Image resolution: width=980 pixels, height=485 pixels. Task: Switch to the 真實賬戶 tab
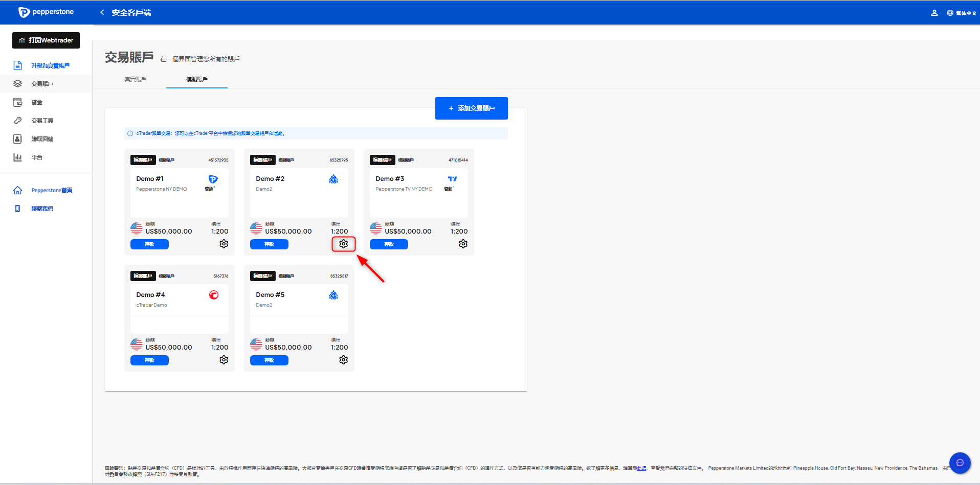[136, 79]
